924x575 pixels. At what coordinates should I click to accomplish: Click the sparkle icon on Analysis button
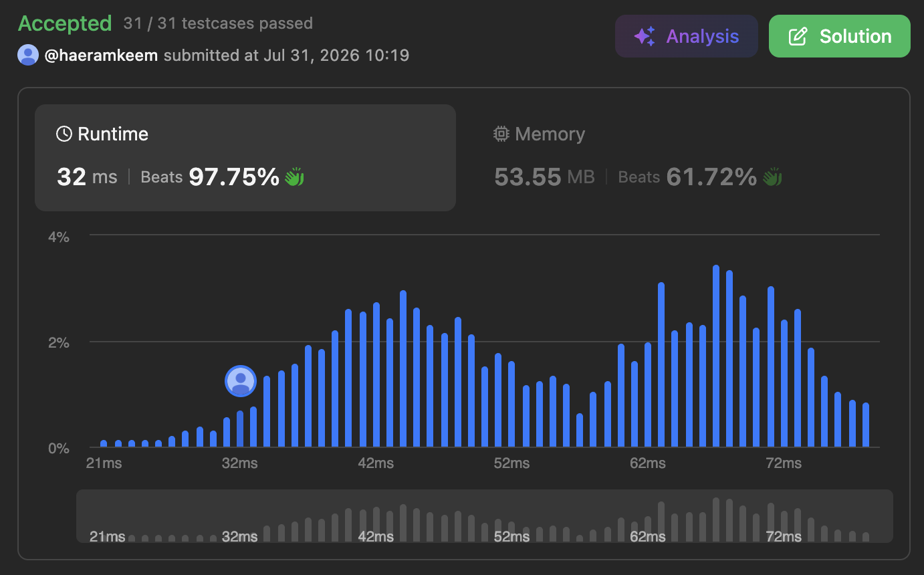645,36
